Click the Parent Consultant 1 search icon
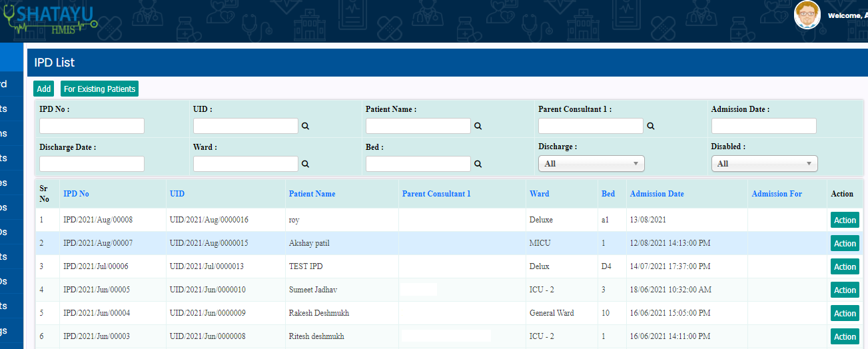Image resolution: width=868 pixels, height=349 pixels. click(650, 126)
